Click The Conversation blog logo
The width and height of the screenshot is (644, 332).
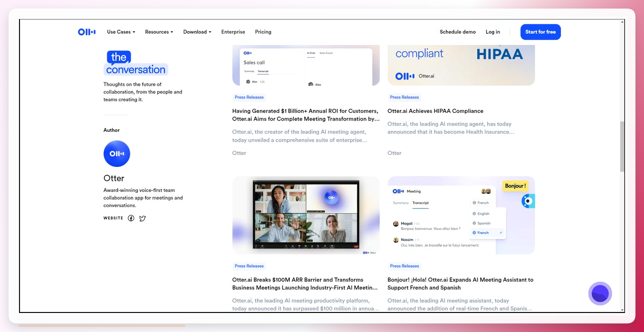click(x=136, y=63)
